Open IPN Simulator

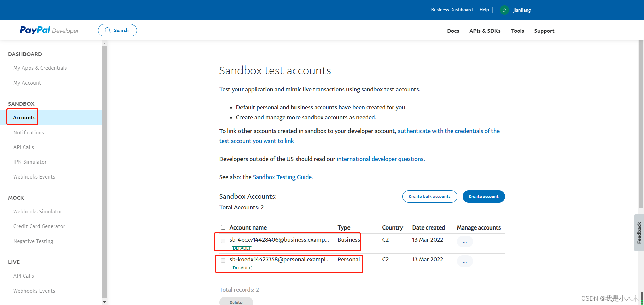click(30, 162)
